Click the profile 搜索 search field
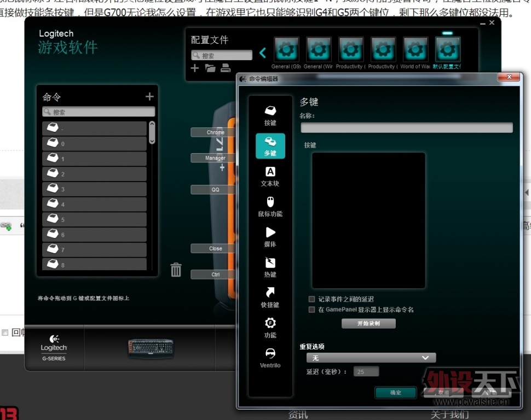 (222, 55)
